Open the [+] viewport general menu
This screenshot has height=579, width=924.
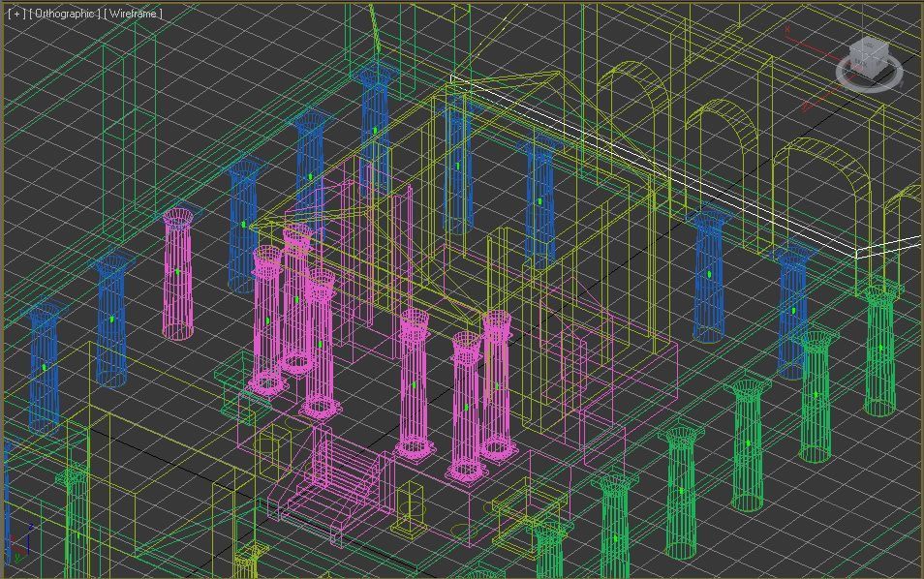(x=15, y=13)
